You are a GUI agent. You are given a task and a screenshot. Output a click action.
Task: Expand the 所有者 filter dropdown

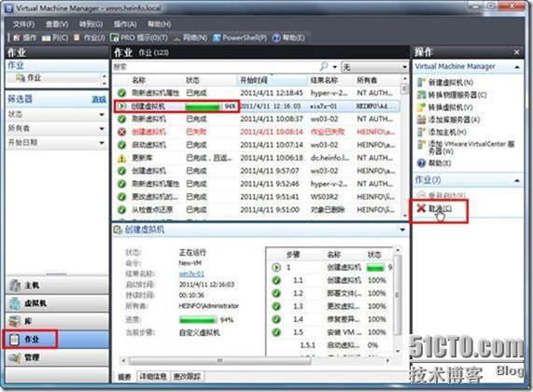tap(102, 129)
